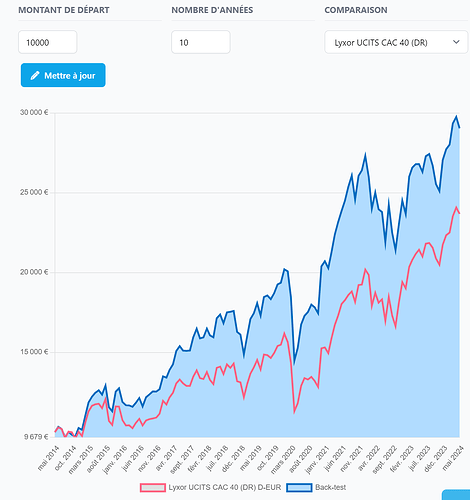Click the chevron arrow in the Comparaison selector
The height and width of the screenshot is (500, 470).
pos(456,42)
